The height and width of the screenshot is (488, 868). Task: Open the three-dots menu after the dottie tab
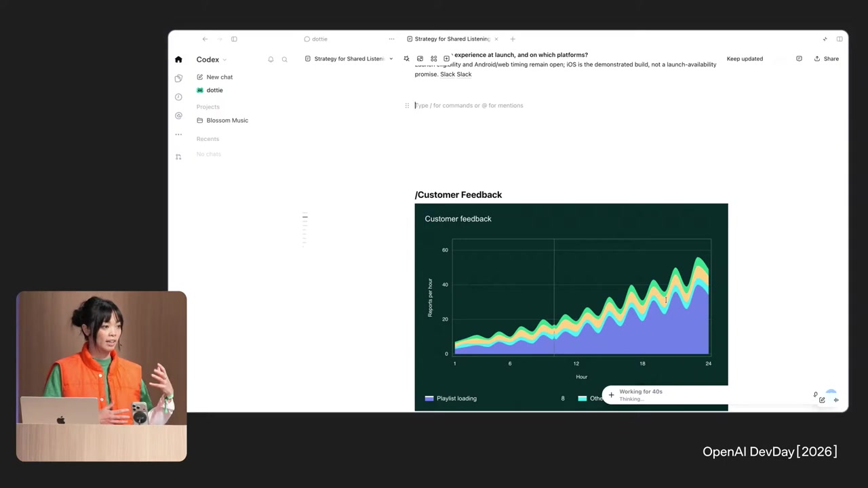(391, 39)
